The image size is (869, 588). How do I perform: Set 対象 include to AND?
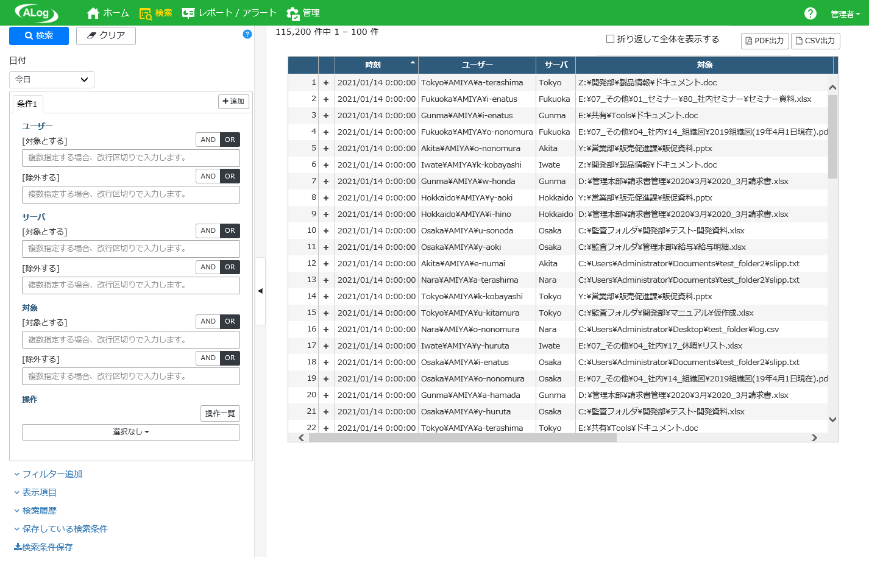coord(208,321)
